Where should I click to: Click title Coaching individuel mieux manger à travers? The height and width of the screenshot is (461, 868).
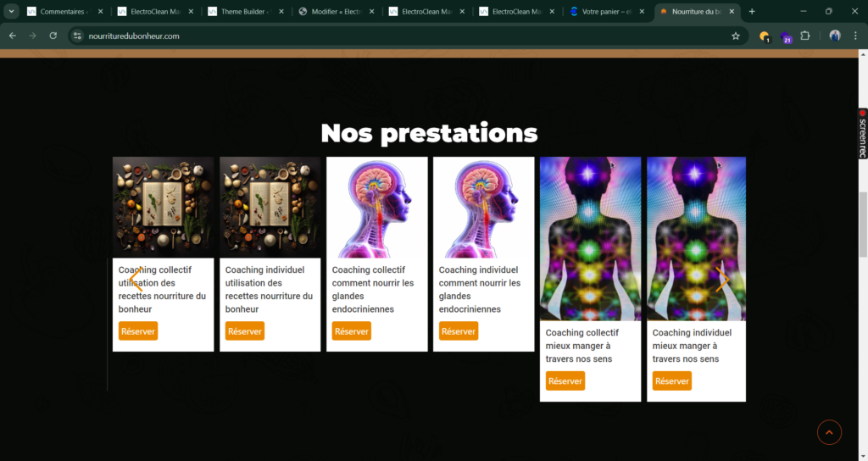(692, 346)
